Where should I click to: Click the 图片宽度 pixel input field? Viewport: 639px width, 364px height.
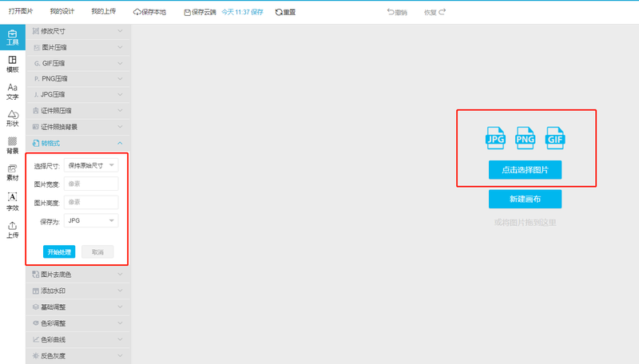click(91, 184)
